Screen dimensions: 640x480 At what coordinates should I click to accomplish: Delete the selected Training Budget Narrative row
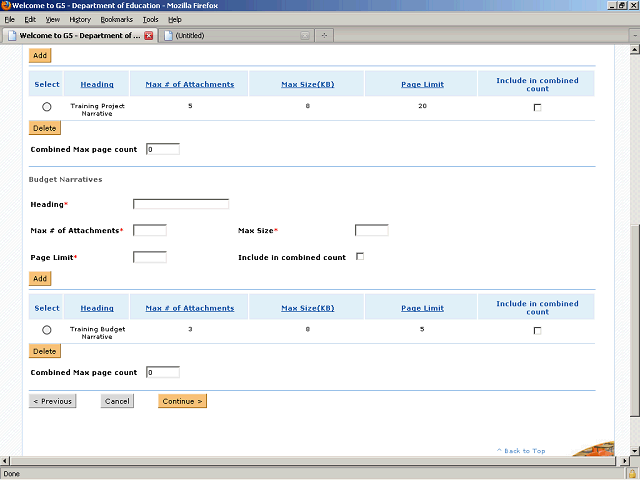tap(44, 351)
